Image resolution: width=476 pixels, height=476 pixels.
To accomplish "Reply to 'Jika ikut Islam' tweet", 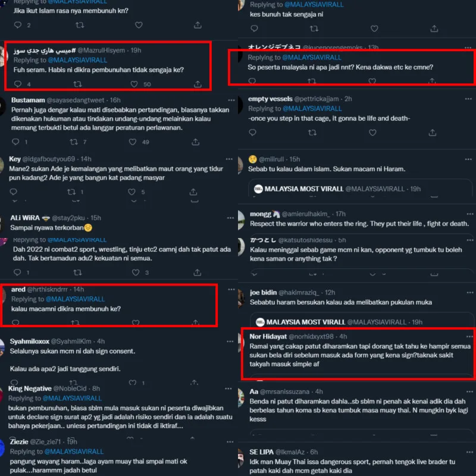I will [x=18, y=25].
